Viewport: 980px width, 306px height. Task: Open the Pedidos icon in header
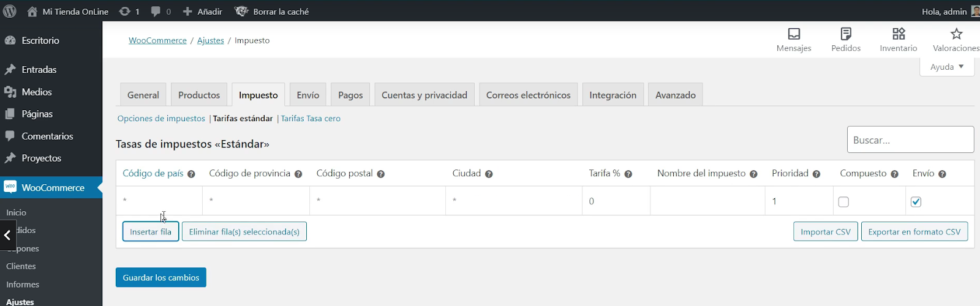click(x=846, y=33)
